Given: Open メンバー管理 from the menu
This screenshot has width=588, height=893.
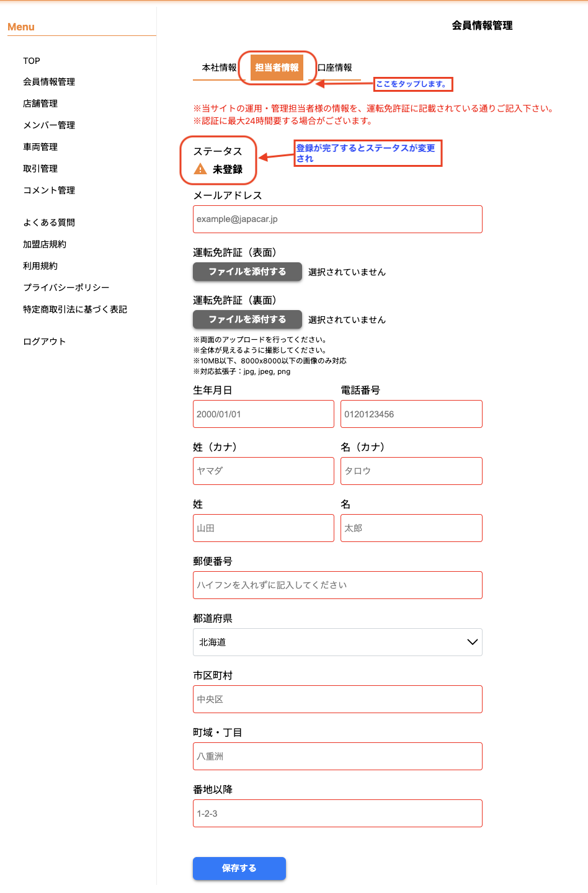Looking at the screenshot, I should pyautogui.click(x=49, y=125).
